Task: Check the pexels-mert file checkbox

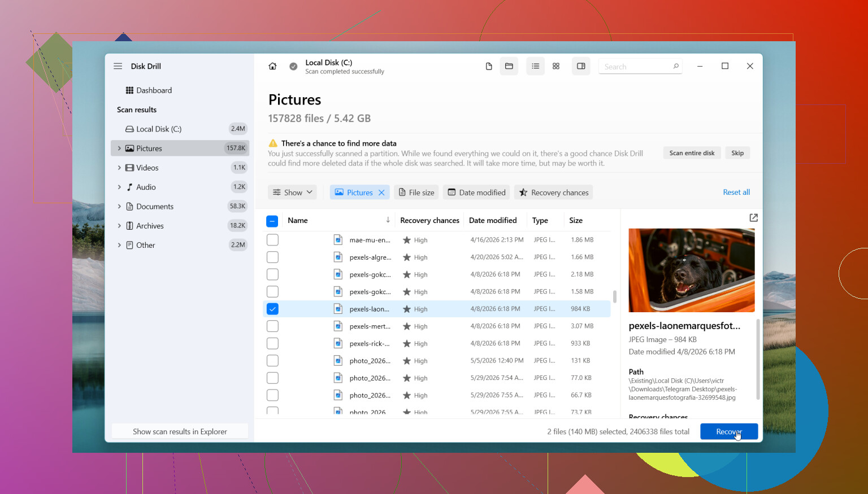Action: pos(272,326)
